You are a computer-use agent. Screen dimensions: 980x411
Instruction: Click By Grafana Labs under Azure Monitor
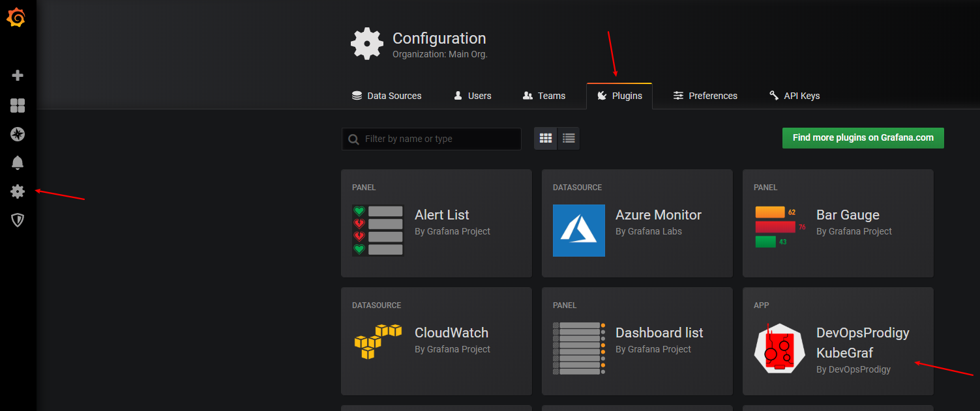pos(649,231)
